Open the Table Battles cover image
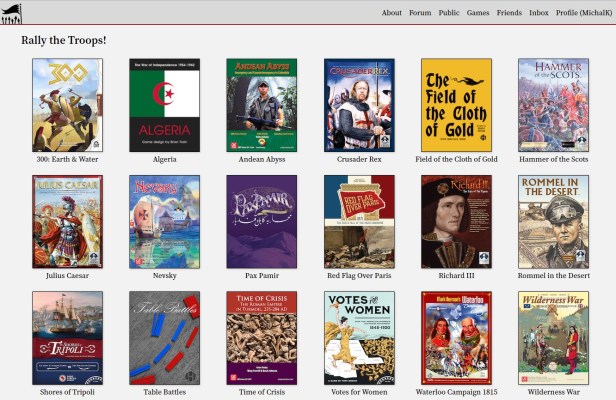Screen dimensions: 616x400 pos(165,338)
